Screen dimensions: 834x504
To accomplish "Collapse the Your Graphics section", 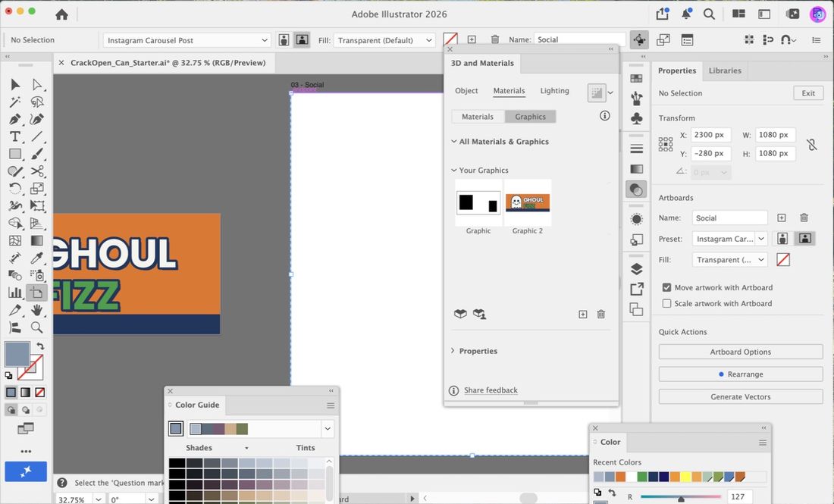I will coord(453,170).
